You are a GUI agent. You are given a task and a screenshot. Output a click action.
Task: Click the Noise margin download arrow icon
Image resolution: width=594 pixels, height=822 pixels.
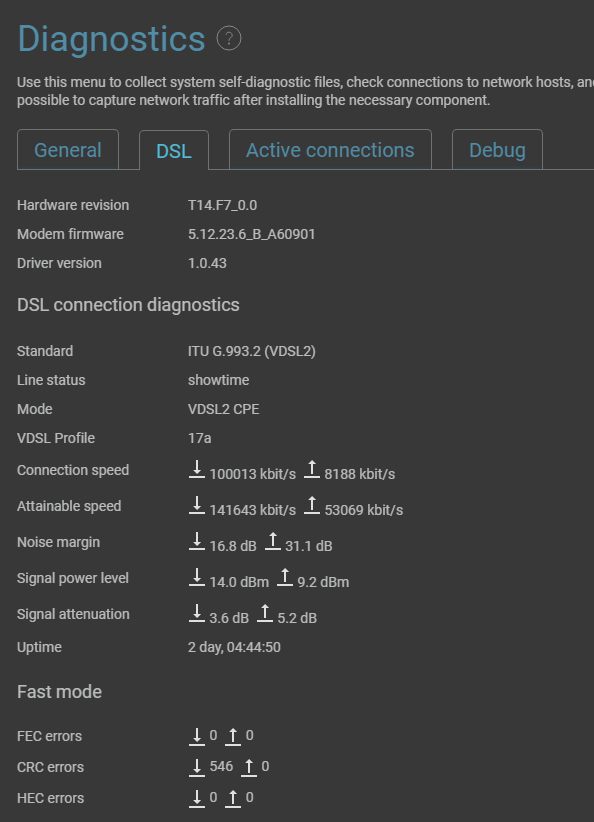click(x=197, y=542)
